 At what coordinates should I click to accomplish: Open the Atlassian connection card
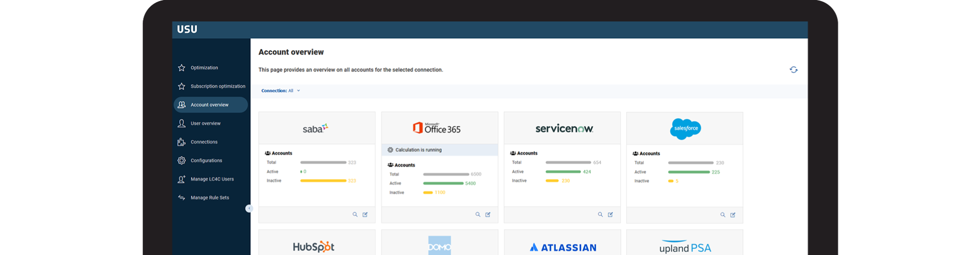point(562,243)
